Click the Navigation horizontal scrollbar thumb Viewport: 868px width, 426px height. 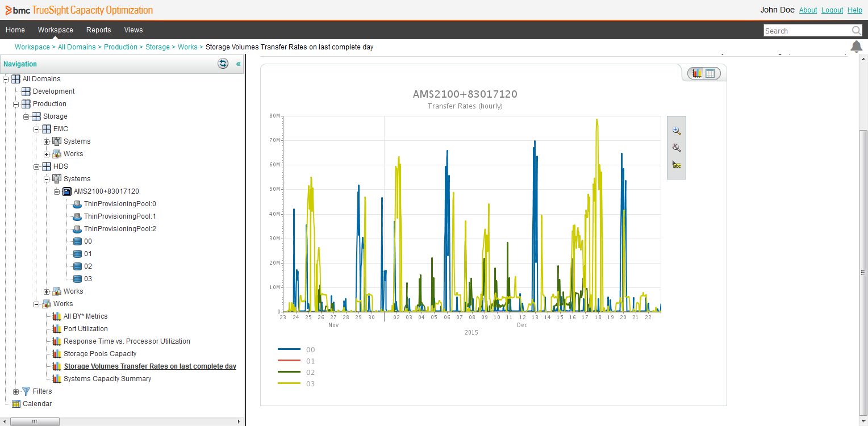(35, 421)
